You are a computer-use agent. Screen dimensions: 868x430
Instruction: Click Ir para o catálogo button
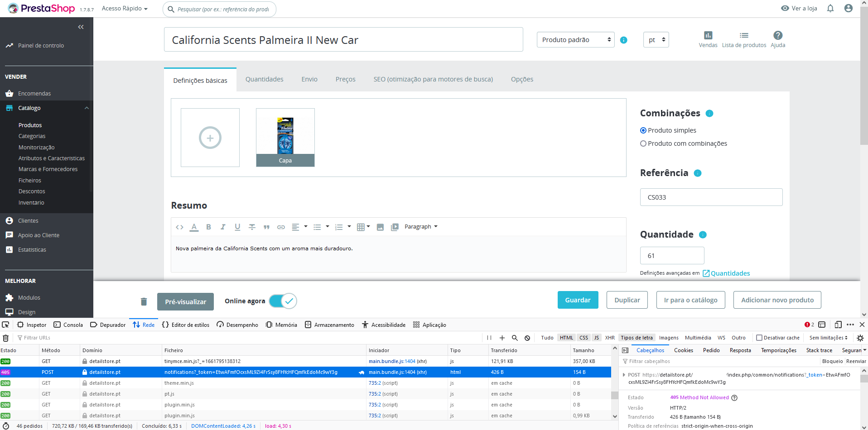click(690, 300)
